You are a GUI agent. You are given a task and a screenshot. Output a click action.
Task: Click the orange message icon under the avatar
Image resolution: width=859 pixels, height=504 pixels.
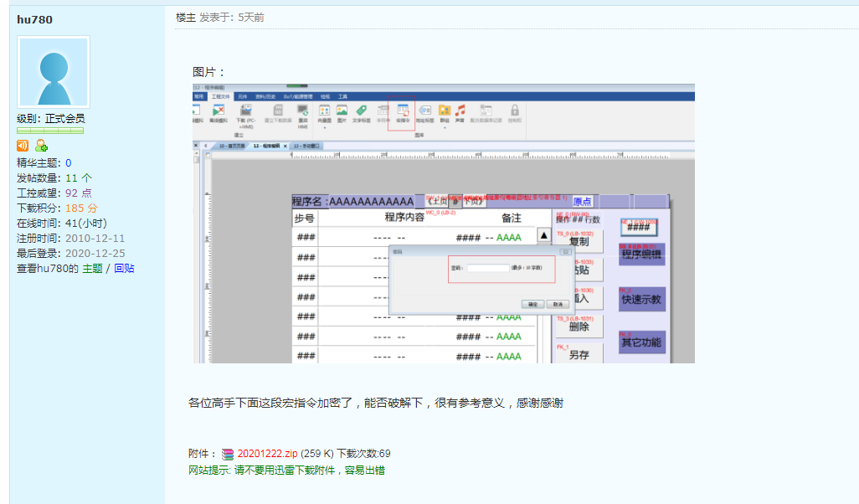click(23, 147)
